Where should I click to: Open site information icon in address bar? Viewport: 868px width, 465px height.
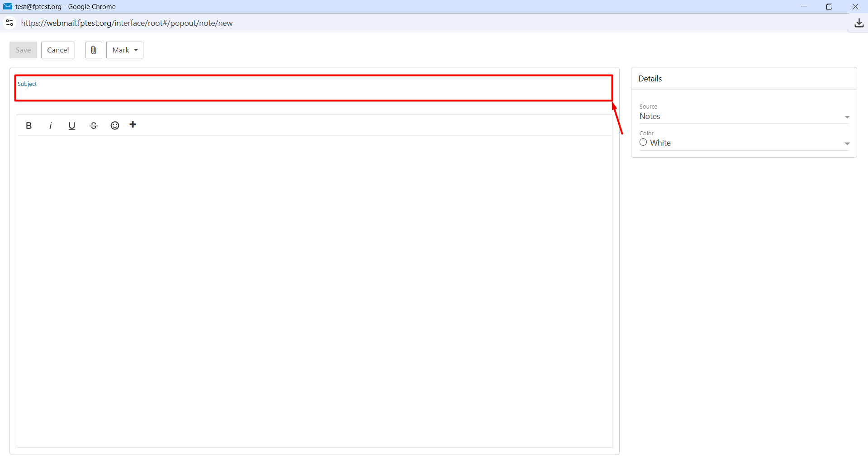pos(9,23)
